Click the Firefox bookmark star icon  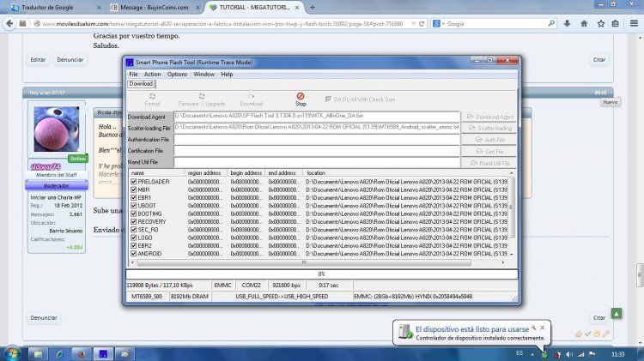(601, 24)
